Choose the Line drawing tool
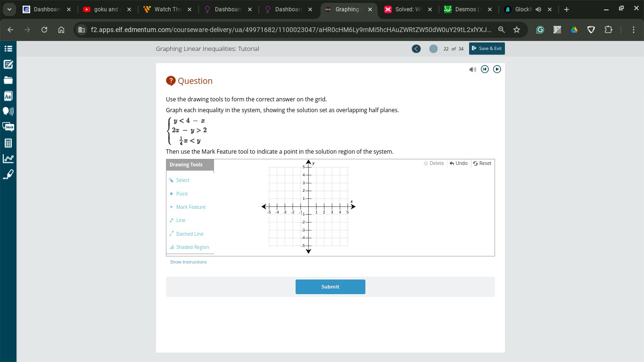 (x=177, y=220)
